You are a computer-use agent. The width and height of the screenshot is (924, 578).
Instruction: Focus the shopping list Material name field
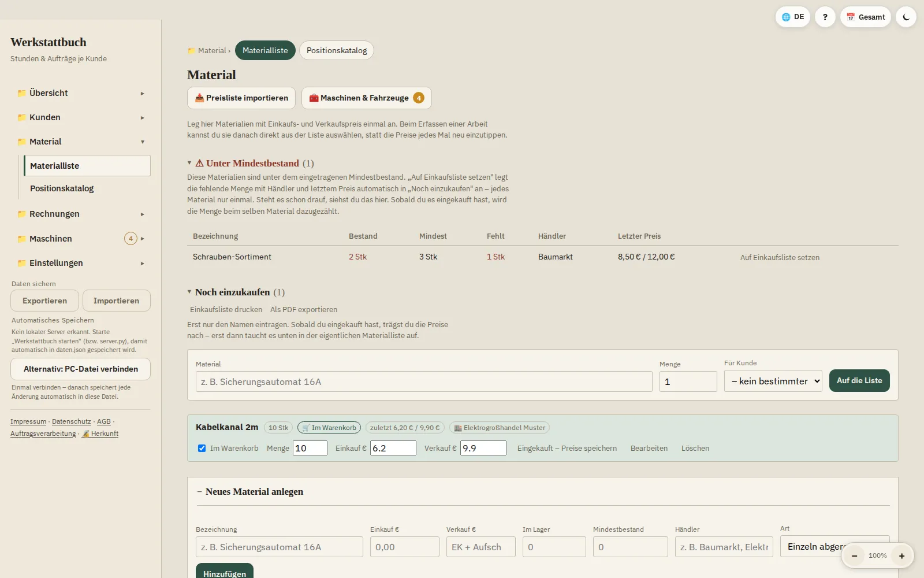click(x=424, y=381)
